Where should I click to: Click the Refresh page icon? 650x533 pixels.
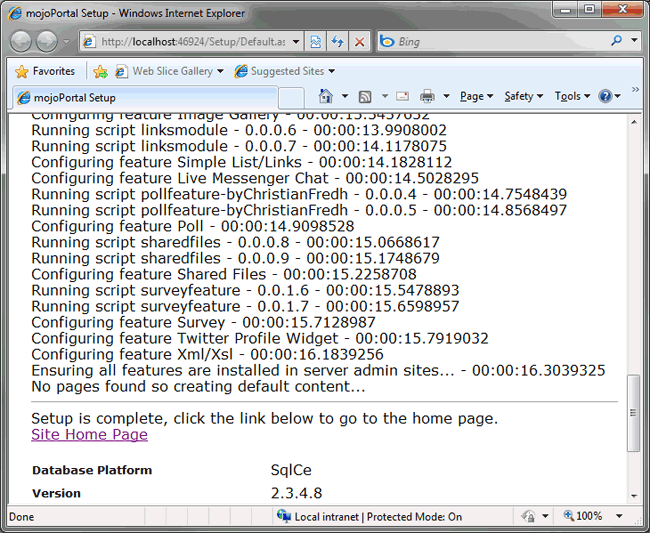[x=337, y=42]
